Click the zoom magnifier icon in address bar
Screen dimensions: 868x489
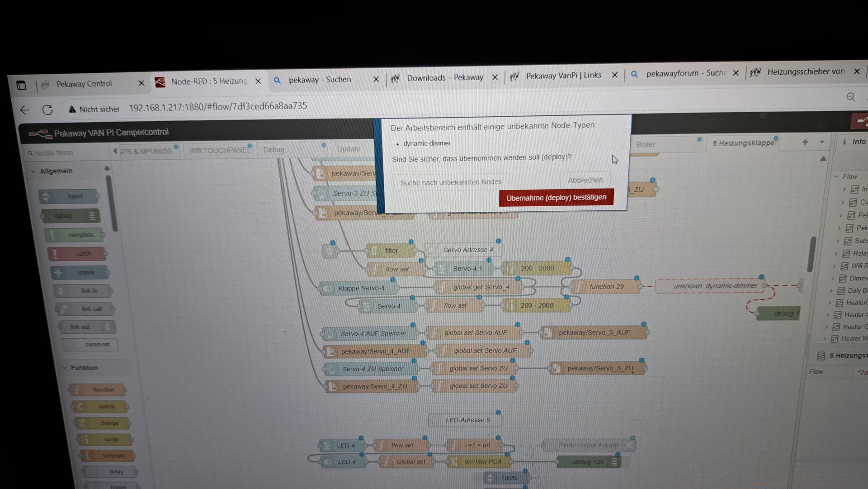pos(850,97)
